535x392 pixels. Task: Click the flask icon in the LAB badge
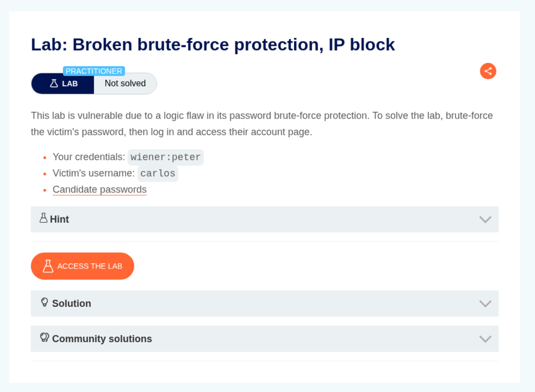point(54,83)
